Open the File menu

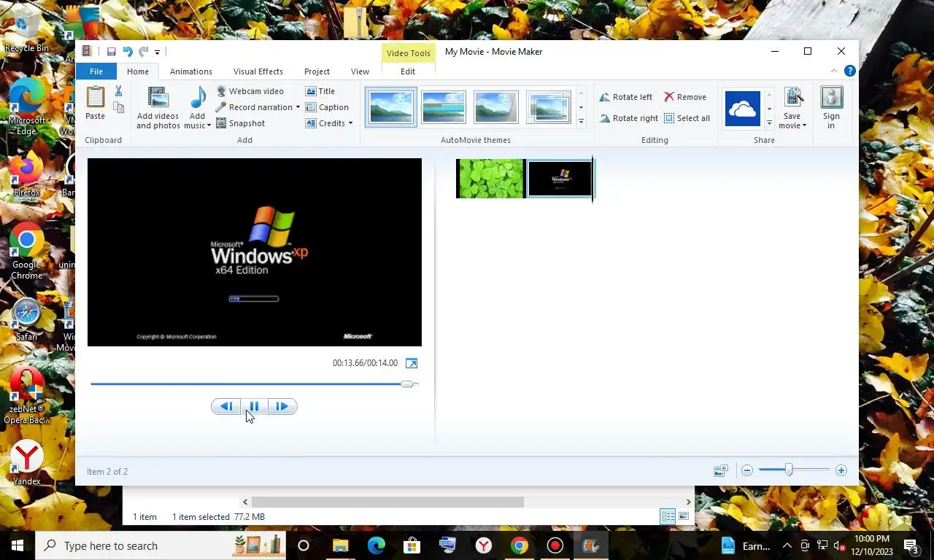pyautogui.click(x=96, y=71)
